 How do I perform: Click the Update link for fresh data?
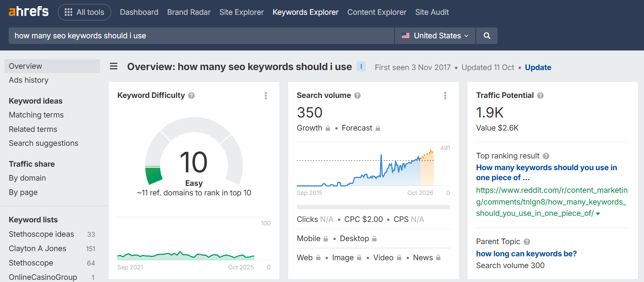(x=538, y=67)
